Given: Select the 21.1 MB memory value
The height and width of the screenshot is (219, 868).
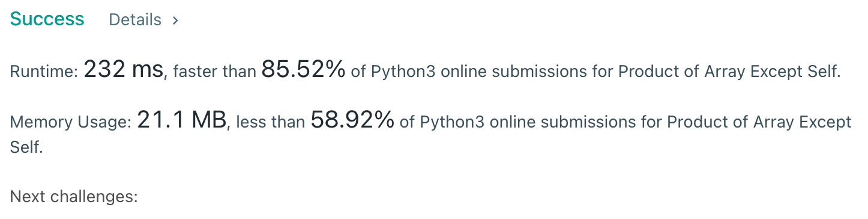Looking at the screenshot, I should point(182,122).
